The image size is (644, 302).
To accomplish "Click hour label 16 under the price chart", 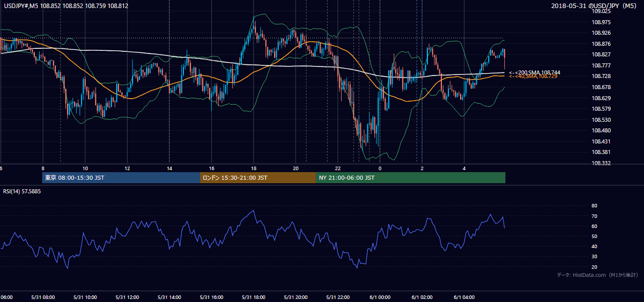I will coord(212,169).
